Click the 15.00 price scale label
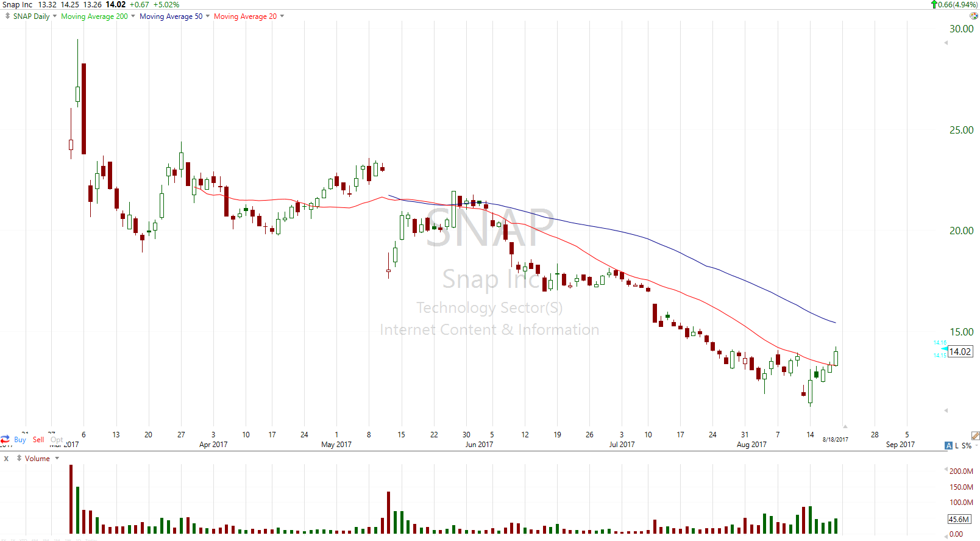980x541 pixels. tap(961, 332)
